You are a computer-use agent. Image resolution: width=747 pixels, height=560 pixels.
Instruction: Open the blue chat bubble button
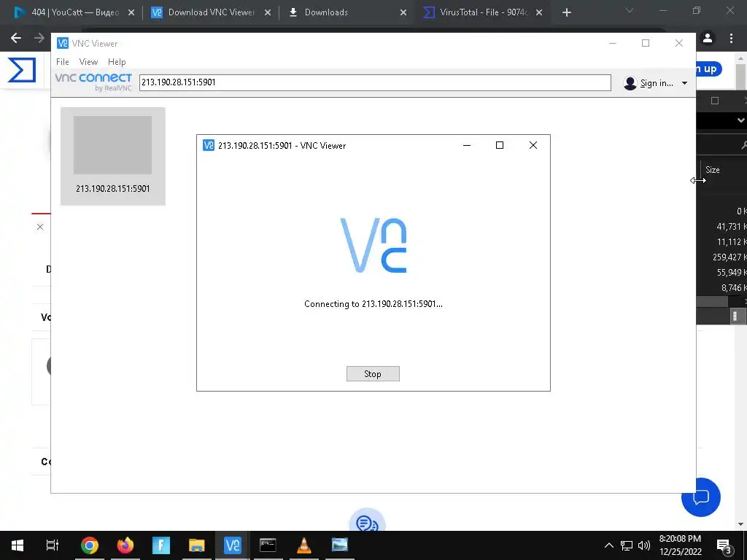click(701, 497)
